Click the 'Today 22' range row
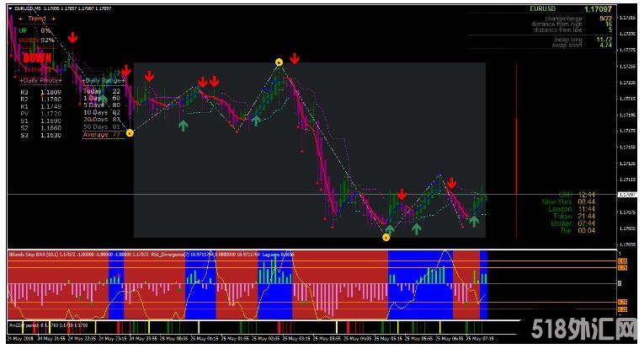Image resolution: width=644 pixels, height=349 pixels. (x=102, y=91)
